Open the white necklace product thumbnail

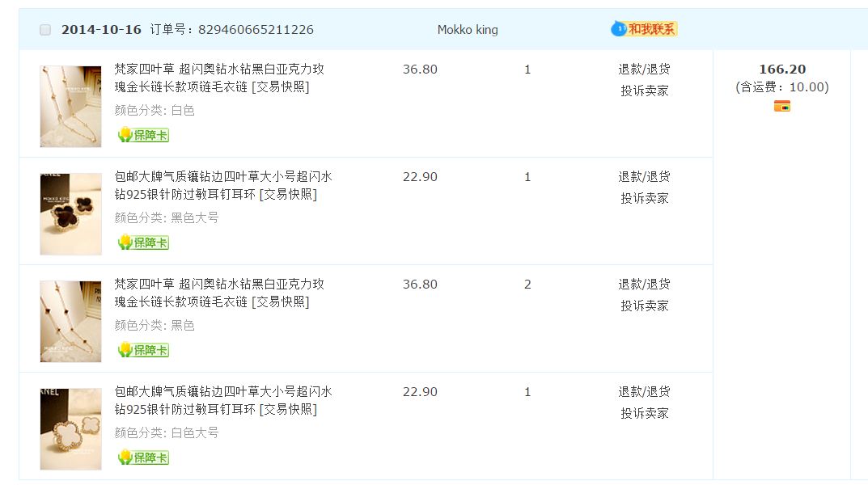point(70,106)
